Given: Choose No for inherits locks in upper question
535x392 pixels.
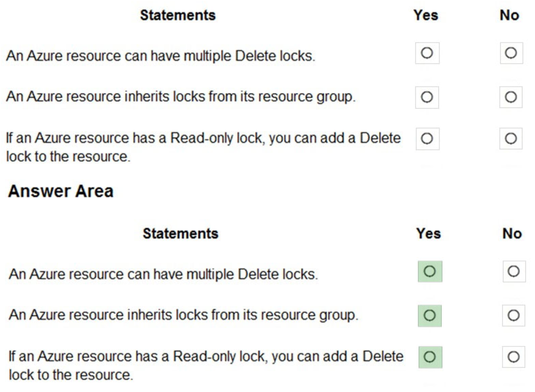Looking at the screenshot, I should tap(511, 97).
